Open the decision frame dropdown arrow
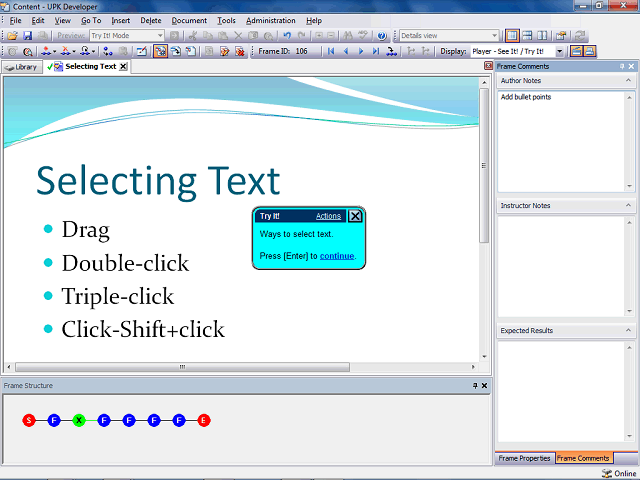This screenshot has height=480, width=640. (x=93, y=51)
